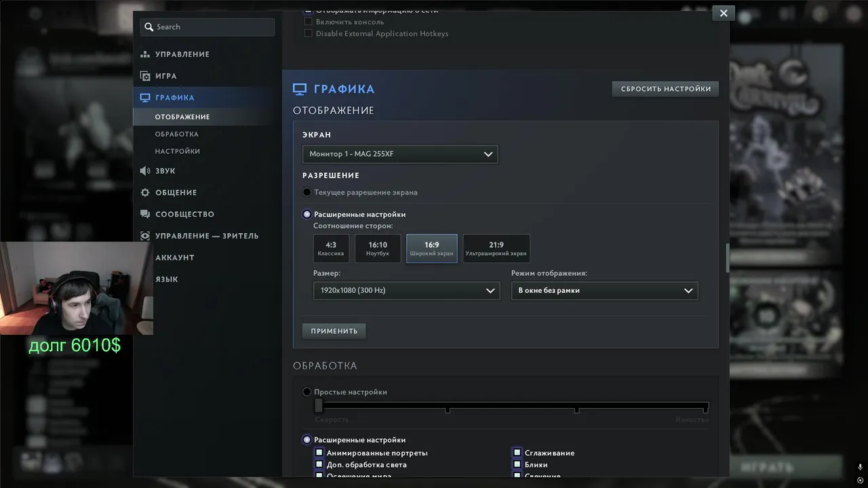Select Расширенные настройки radio under Разрешение
Image resolution: width=868 pixels, height=488 pixels.
click(x=307, y=214)
